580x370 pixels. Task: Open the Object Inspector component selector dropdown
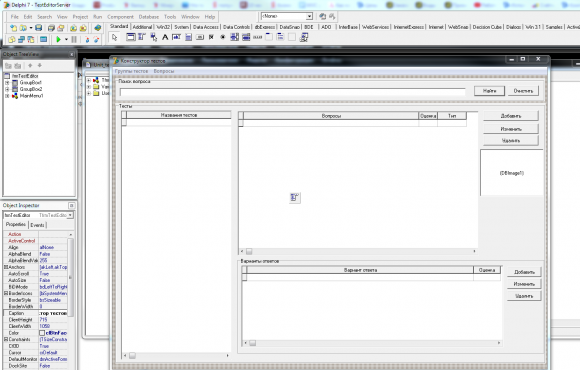[x=70, y=215]
